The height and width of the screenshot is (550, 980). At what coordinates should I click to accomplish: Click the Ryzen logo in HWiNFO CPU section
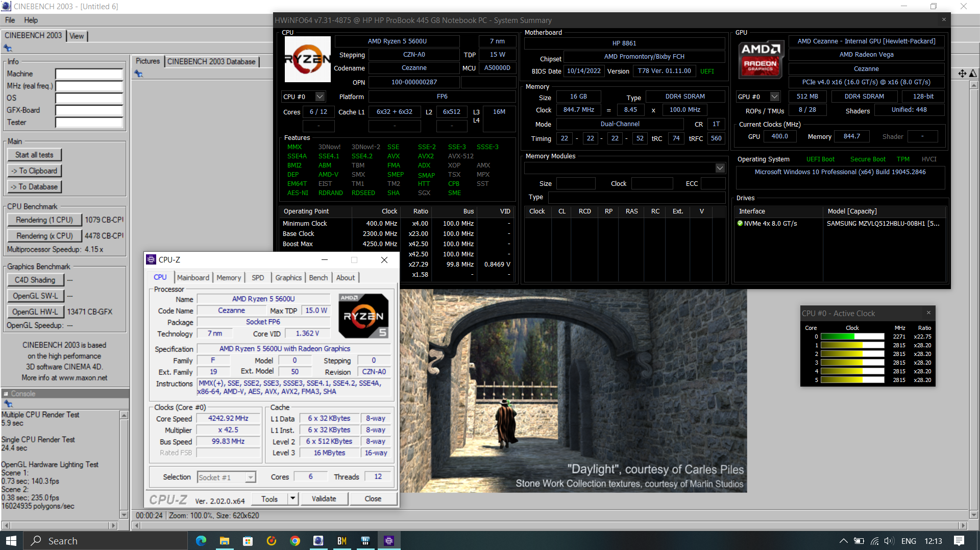[308, 59]
